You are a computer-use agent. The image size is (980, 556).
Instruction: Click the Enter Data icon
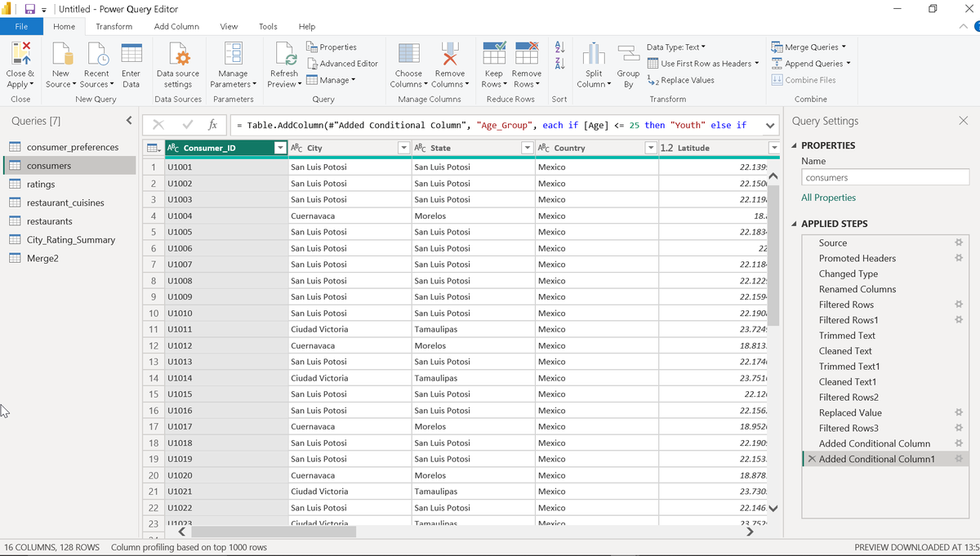(131, 53)
